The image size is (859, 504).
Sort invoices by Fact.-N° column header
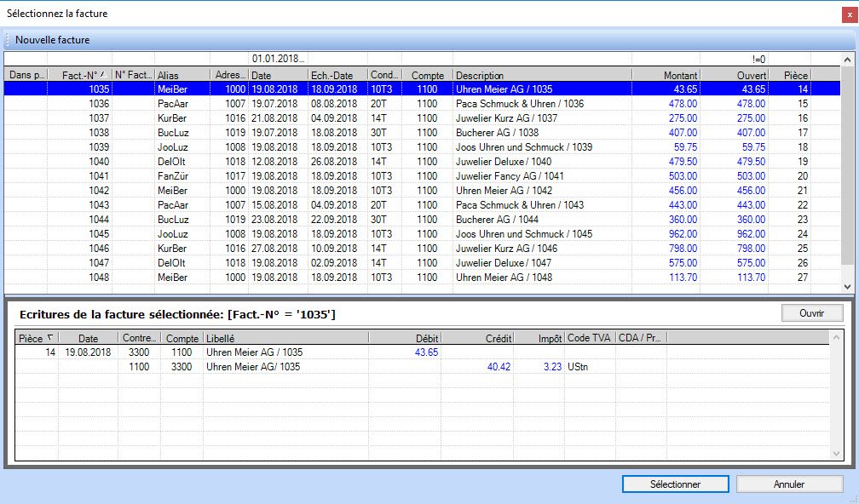pyautogui.click(x=80, y=76)
